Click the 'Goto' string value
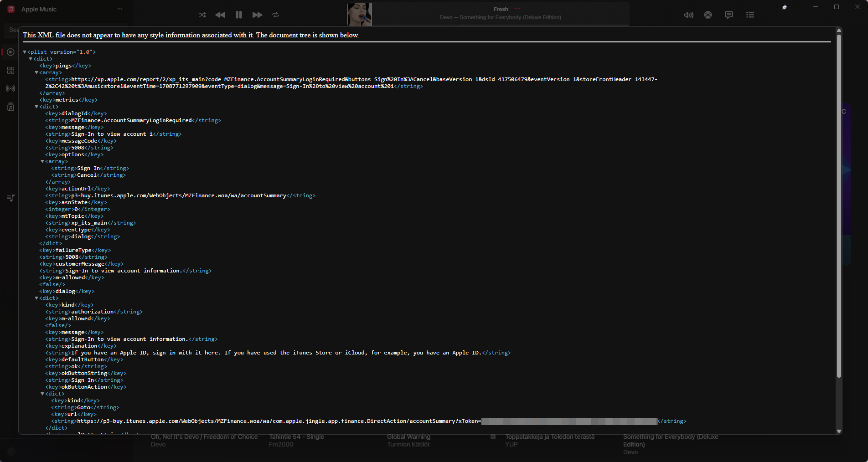The width and height of the screenshot is (868, 462). [84, 407]
